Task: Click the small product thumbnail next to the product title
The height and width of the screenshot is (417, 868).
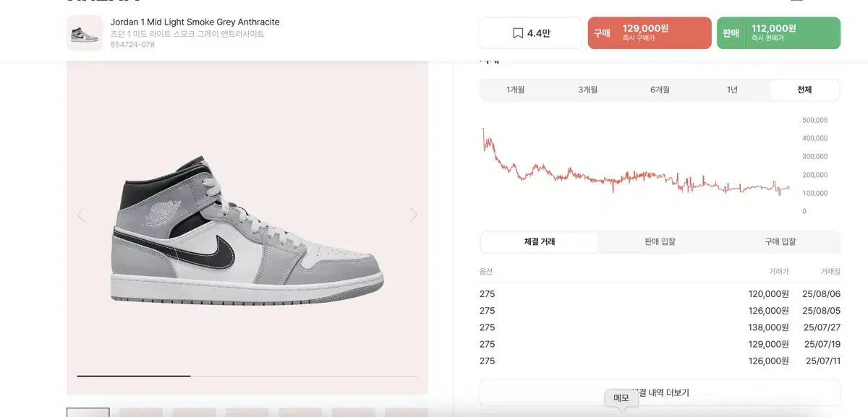Action: click(x=85, y=33)
